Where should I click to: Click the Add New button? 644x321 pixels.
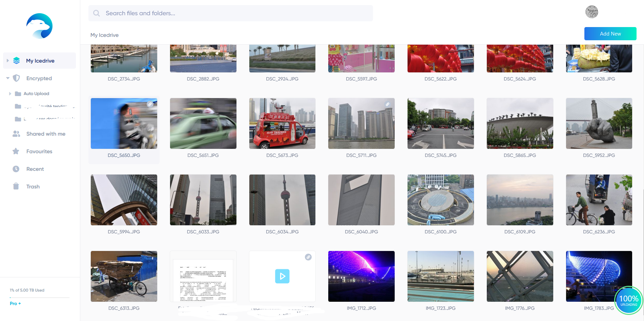click(x=610, y=33)
